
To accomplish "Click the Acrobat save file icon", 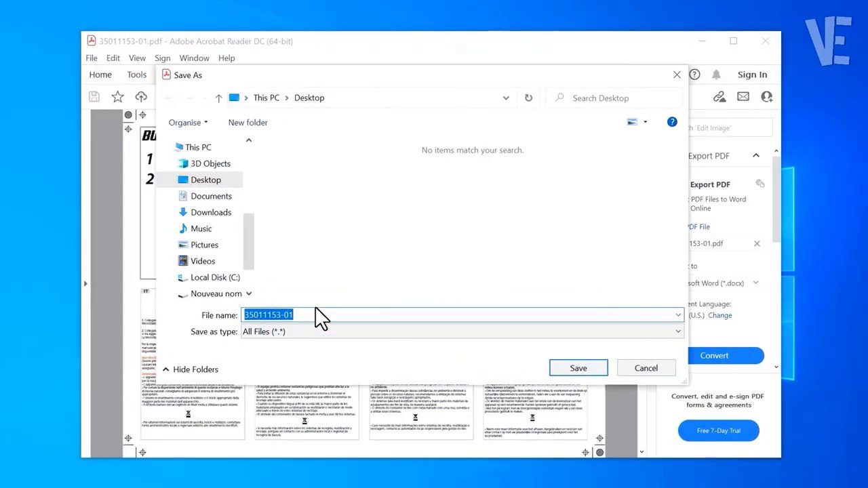I will (94, 97).
